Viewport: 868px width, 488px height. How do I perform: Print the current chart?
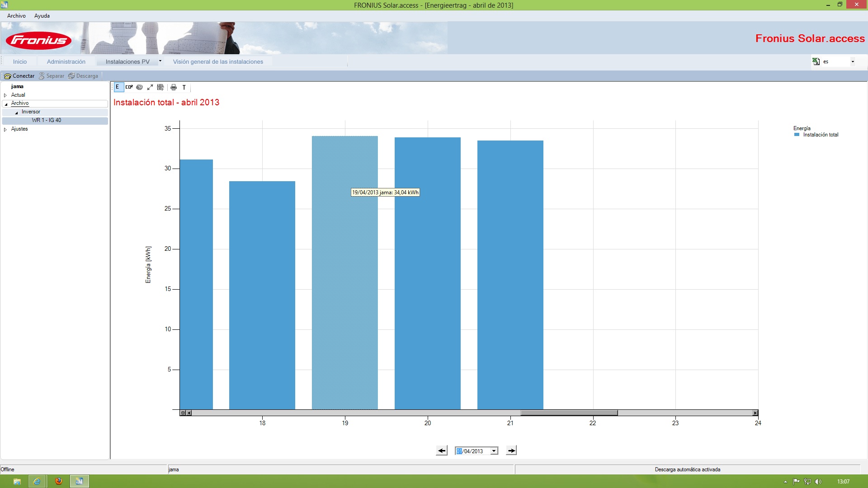(x=174, y=87)
